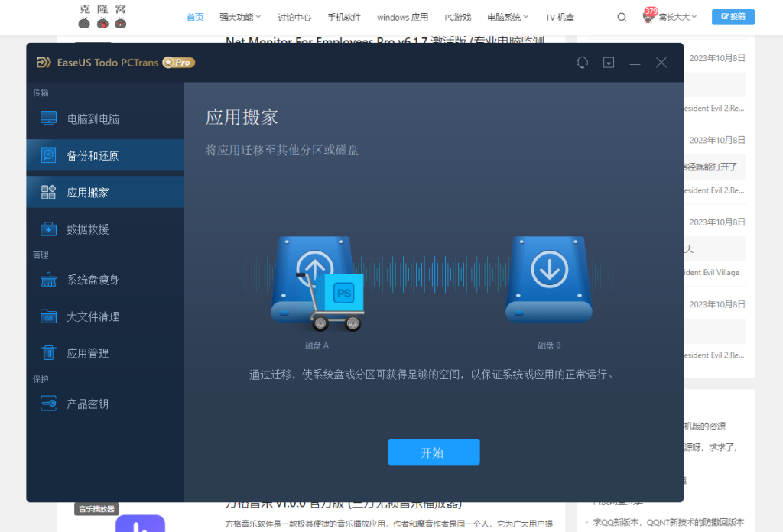Open the 求QQ新版本 post link
This screenshot has width=783, height=532.
668,522
